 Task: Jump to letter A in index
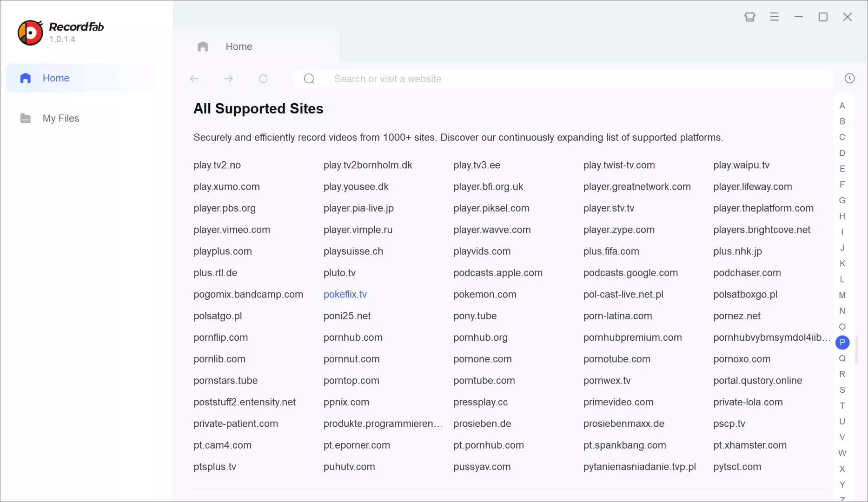[842, 106]
